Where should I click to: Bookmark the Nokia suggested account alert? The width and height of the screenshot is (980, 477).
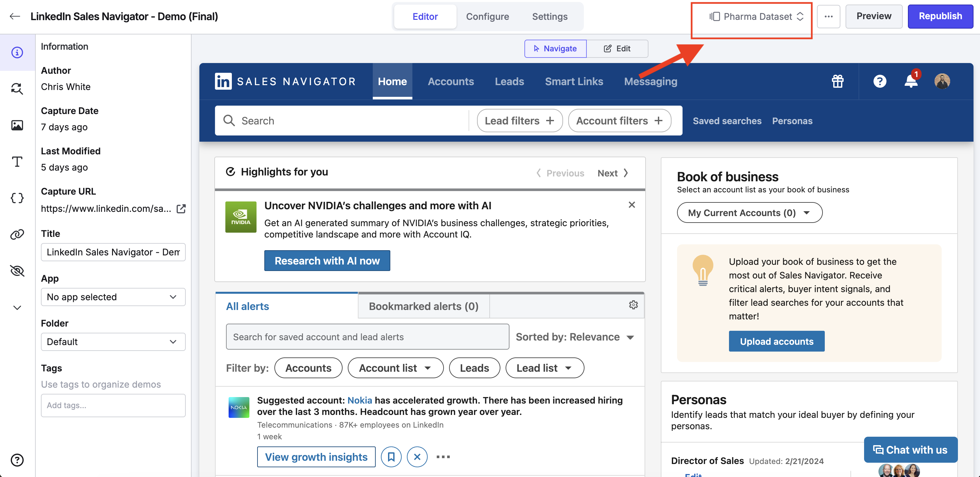click(391, 457)
